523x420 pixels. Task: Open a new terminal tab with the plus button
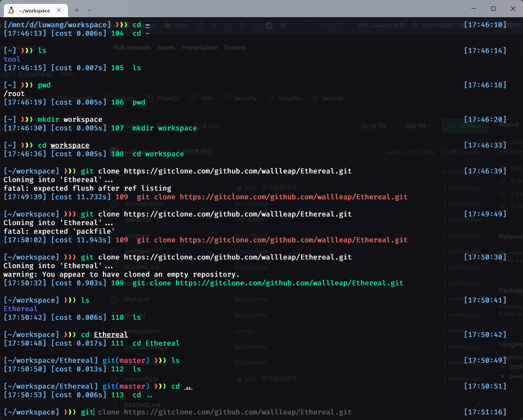[77, 10]
